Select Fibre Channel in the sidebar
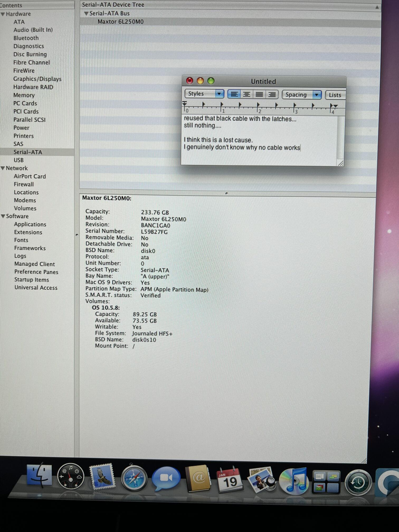 [32, 63]
